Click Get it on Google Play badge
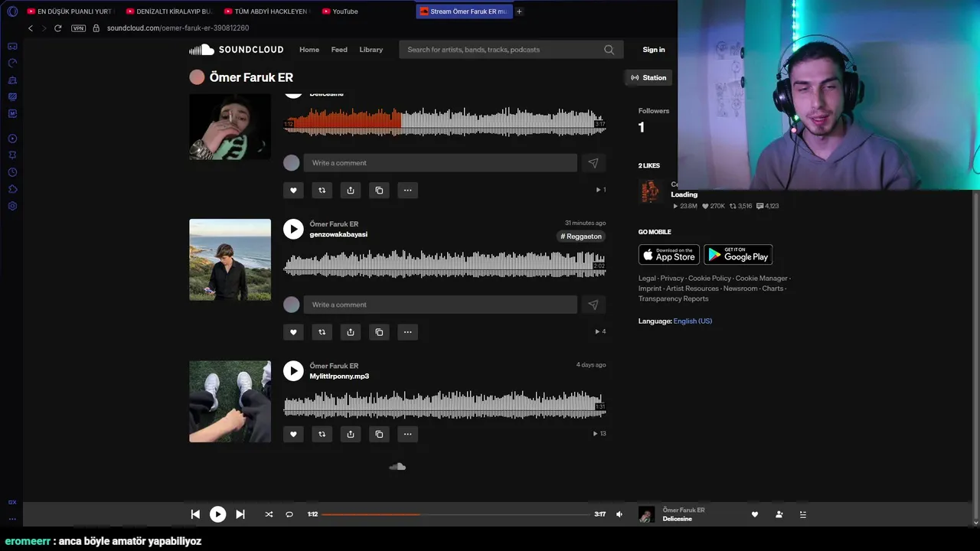 [738, 255]
